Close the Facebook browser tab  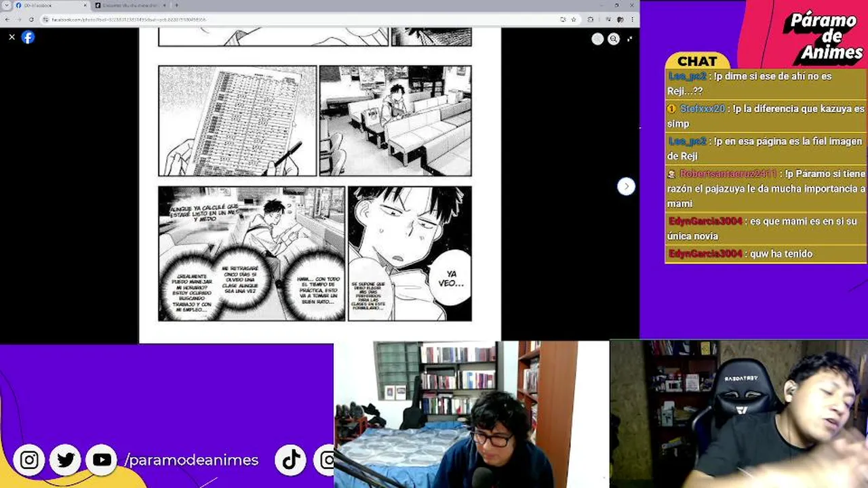click(x=85, y=5)
